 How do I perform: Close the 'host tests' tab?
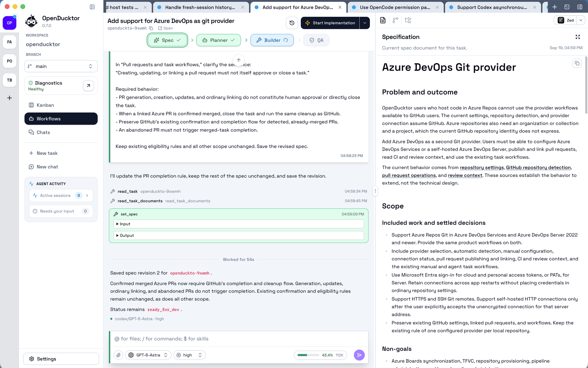[145, 7]
